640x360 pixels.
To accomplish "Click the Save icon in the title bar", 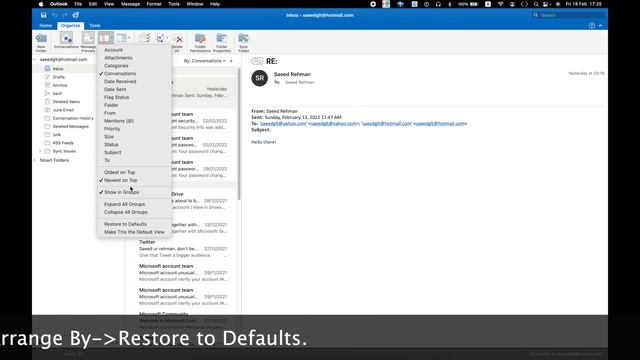I will tap(43, 15).
